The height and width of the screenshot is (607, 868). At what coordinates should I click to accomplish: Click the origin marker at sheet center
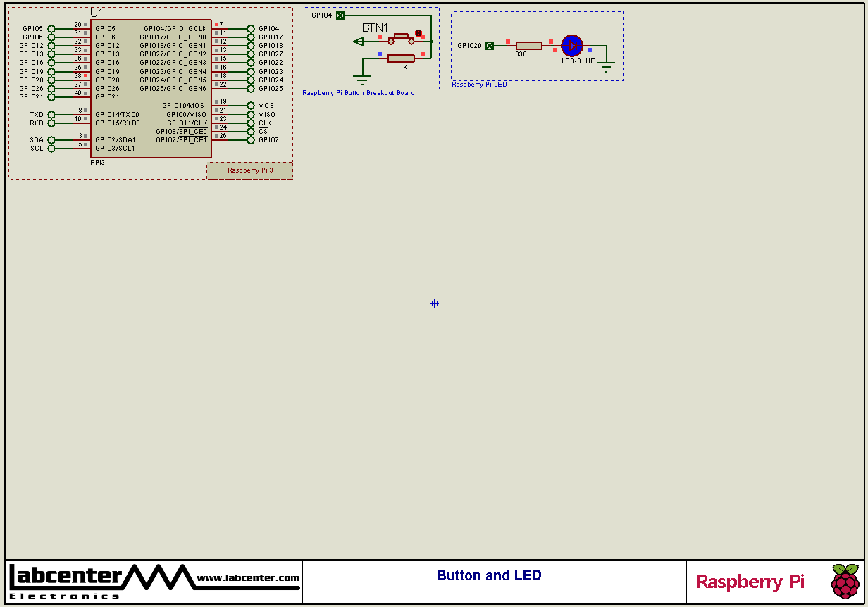435,303
